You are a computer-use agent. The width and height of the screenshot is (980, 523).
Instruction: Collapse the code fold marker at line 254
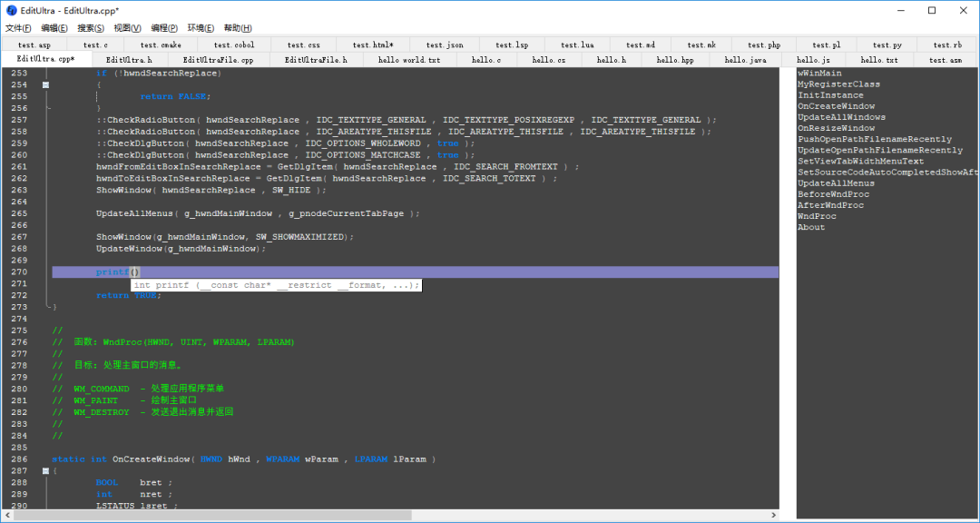pos(45,84)
